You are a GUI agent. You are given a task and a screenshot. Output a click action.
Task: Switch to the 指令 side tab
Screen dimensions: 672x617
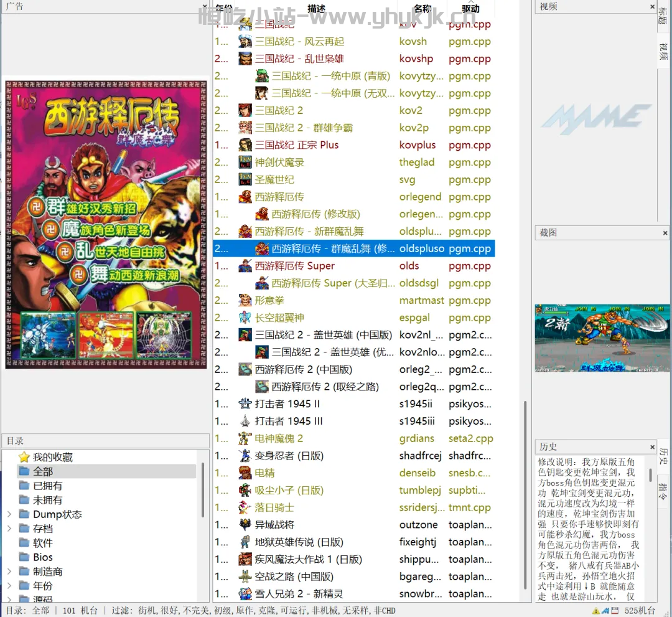(663, 491)
